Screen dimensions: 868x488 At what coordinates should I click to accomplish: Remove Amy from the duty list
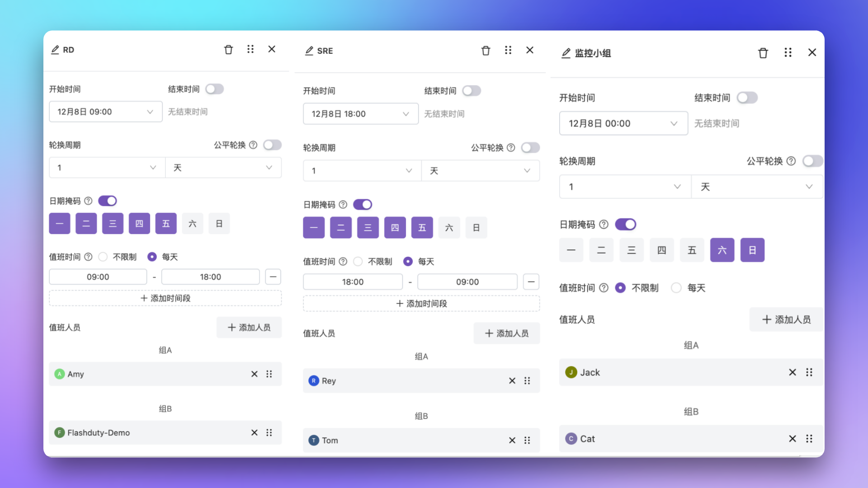255,374
